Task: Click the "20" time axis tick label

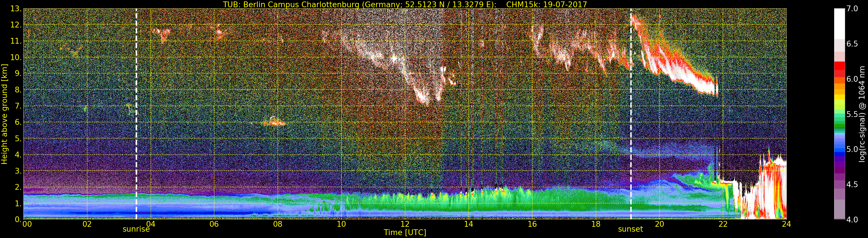Action: click(659, 224)
